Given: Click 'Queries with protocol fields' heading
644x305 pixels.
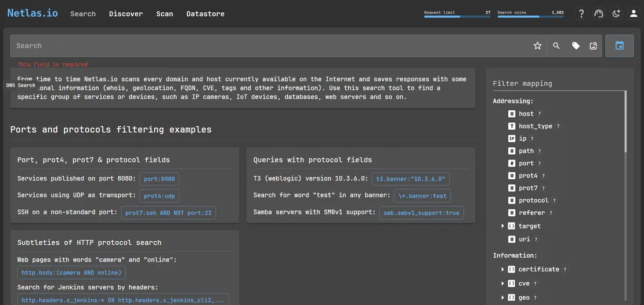Looking at the screenshot, I should [x=313, y=159].
